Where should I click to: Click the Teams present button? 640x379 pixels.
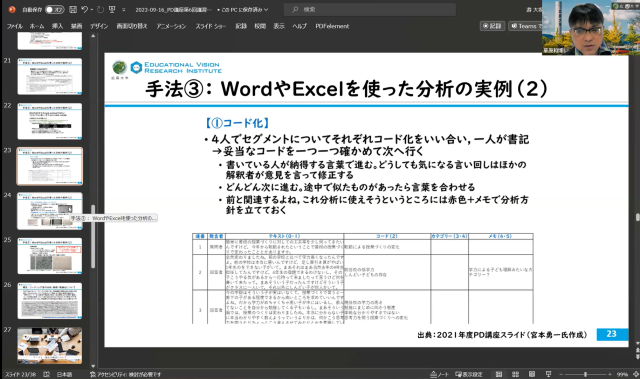(526, 26)
